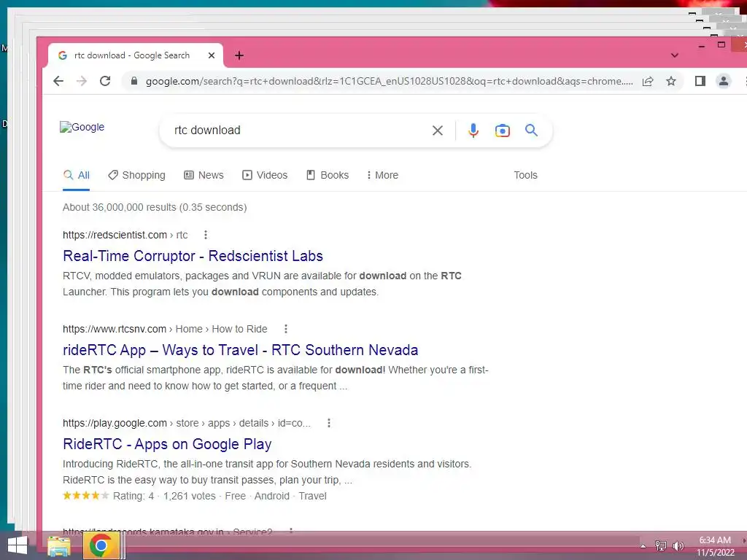Switch to the Books tab
The width and height of the screenshot is (747, 560).
click(328, 175)
